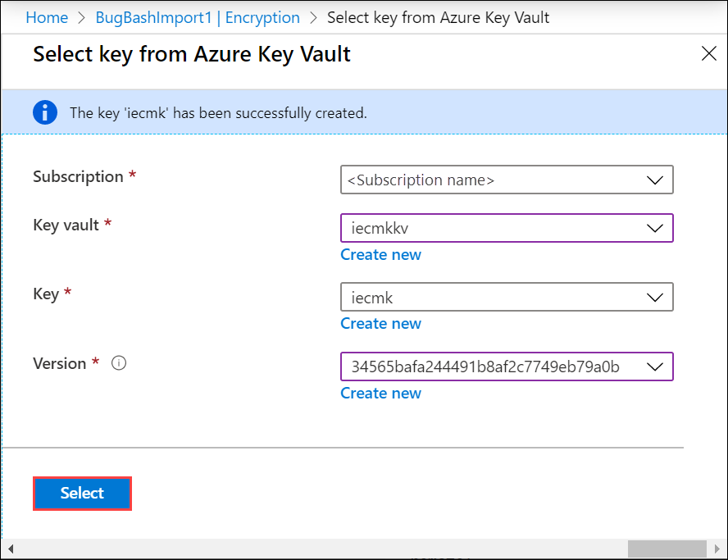Click Create new below the Key field
The height and width of the screenshot is (560, 728).
pos(380,323)
